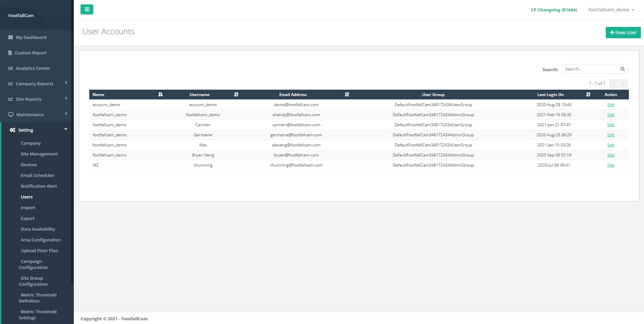Toggle sorting on the Email Address column
644x324 pixels.
pos(347,94)
